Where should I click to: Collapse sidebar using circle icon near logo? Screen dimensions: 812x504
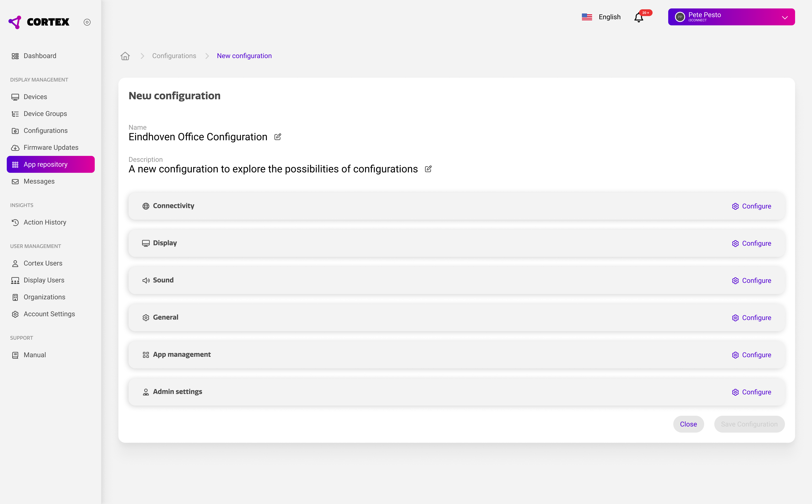(87, 22)
